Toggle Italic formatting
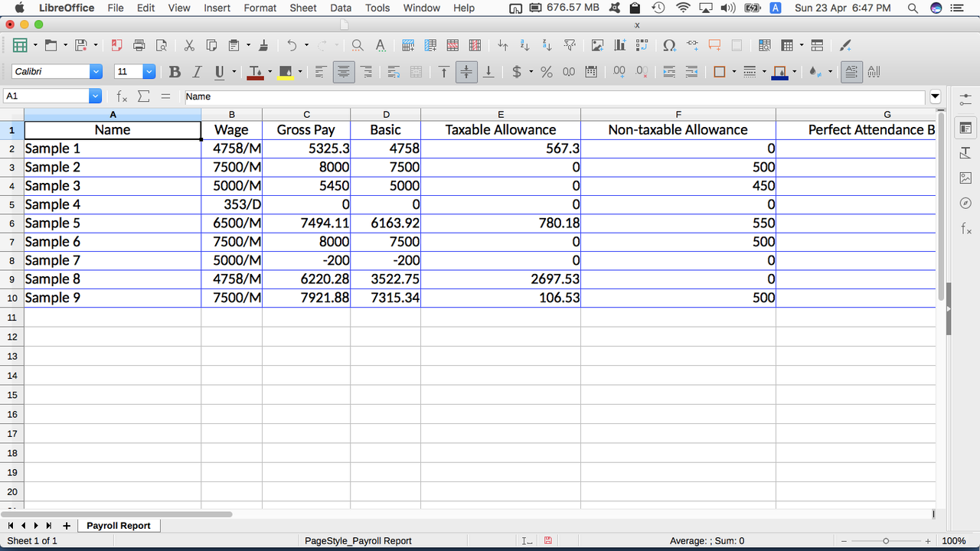The image size is (980, 551). (197, 72)
